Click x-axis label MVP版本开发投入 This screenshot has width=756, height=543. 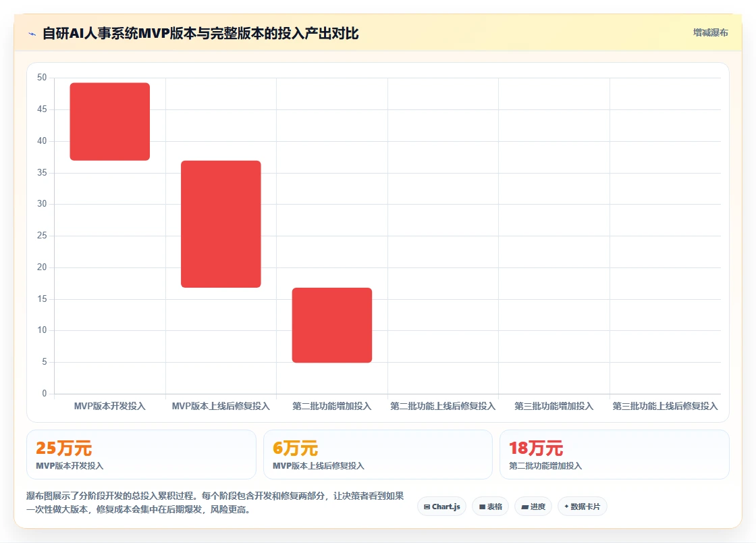(110, 406)
